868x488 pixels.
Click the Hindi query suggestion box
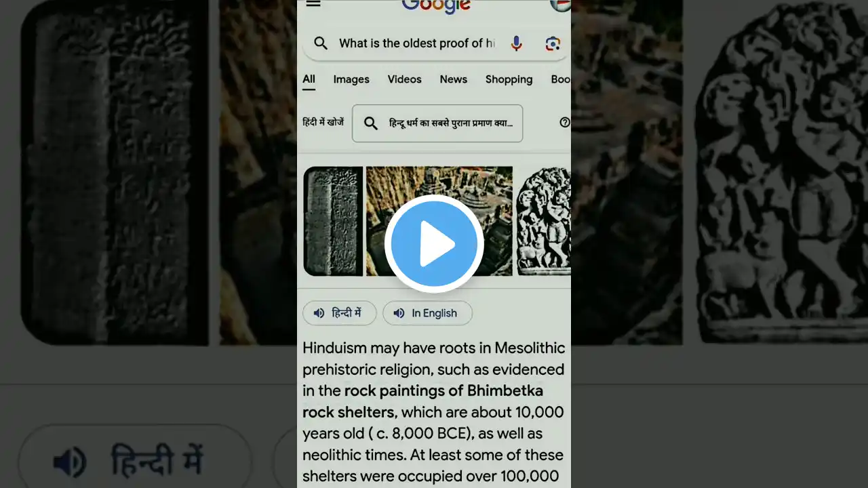pos(437,123)
